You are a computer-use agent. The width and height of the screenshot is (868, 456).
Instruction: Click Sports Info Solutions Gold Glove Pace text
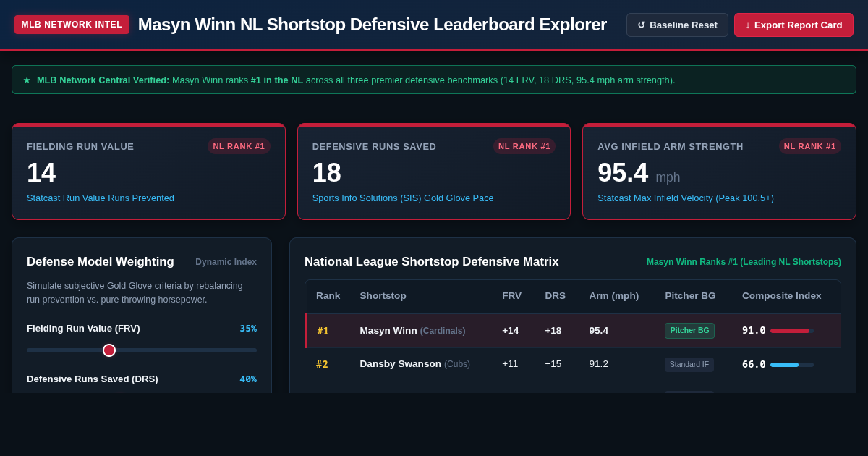[403, 198]
